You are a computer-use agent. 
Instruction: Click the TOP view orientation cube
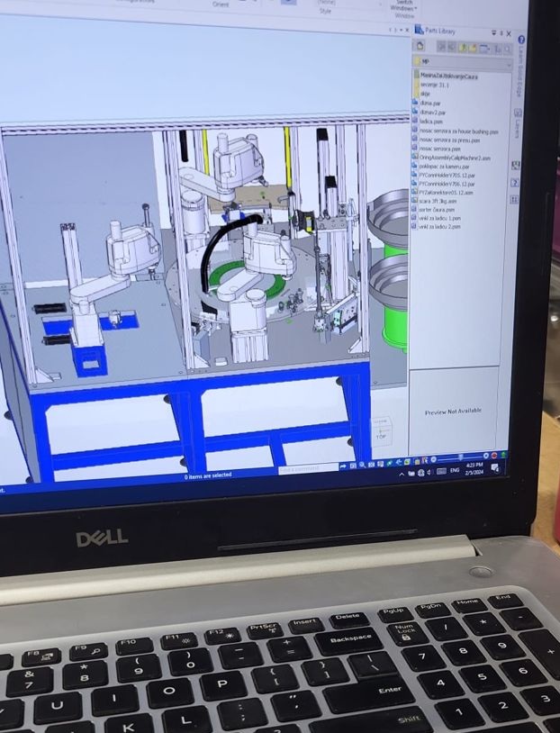382,430
